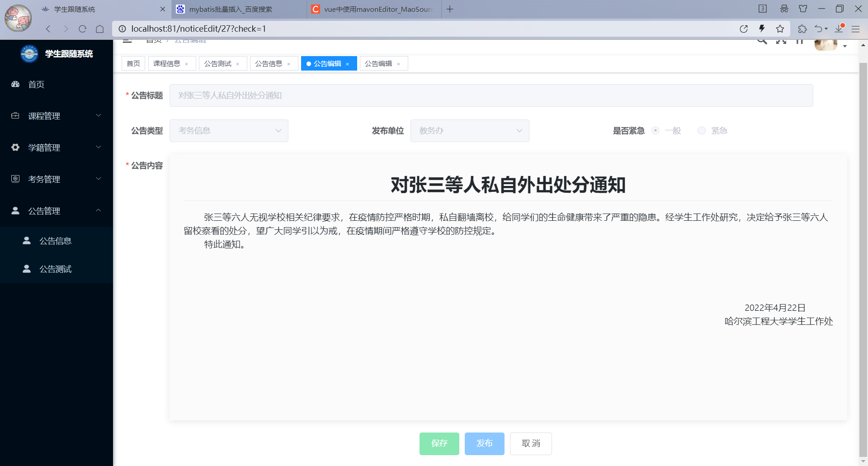Click the 保存 button
Screen dimensions: 868x466
tap(439, 443)
